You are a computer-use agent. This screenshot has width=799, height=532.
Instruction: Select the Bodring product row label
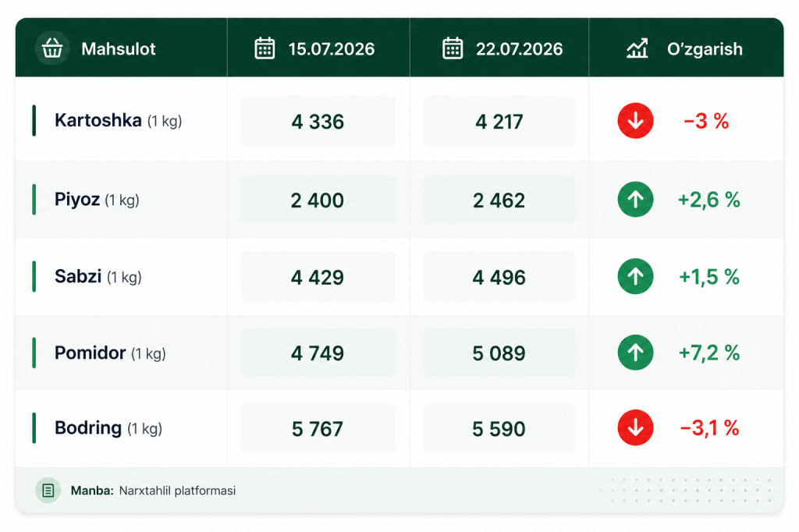pyautogui.click(x=108, y=428)
